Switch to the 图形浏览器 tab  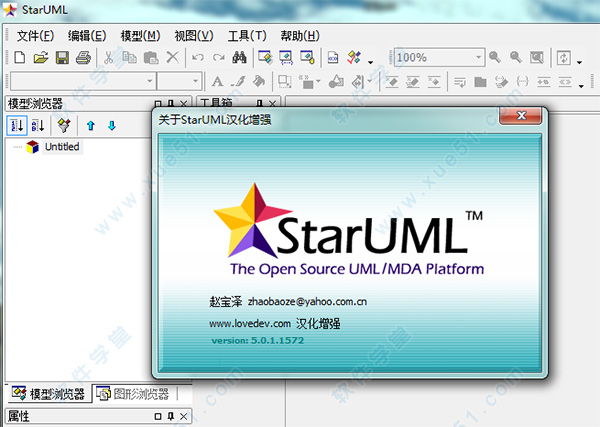click(x=132, y=393)
